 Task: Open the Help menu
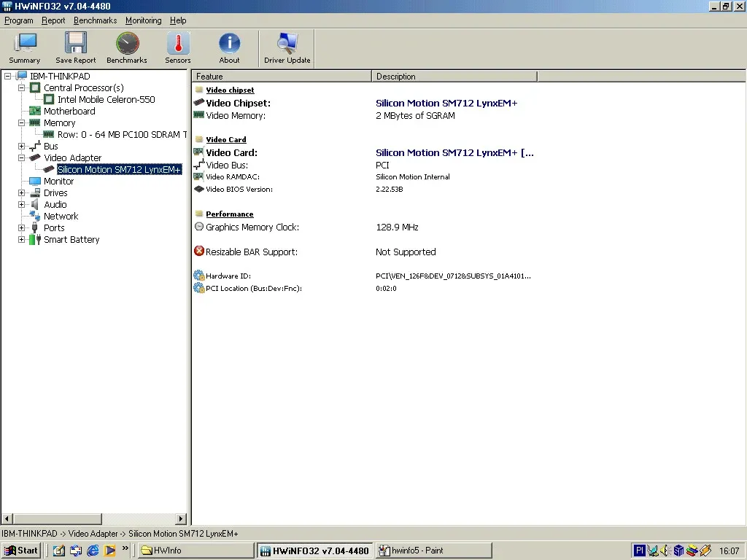tap(178, 20)
